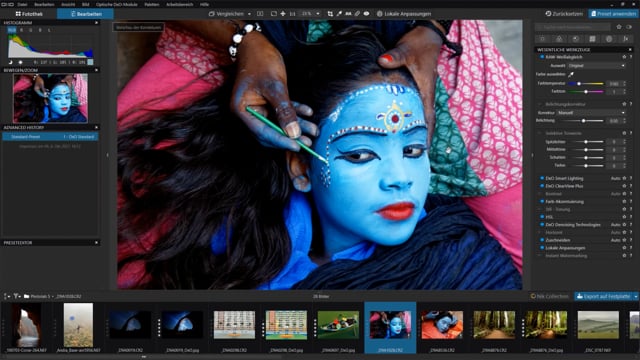Screen dimensions: 640x360
Task: Collapse the Histogramm panel
Action: coord(96,23)
